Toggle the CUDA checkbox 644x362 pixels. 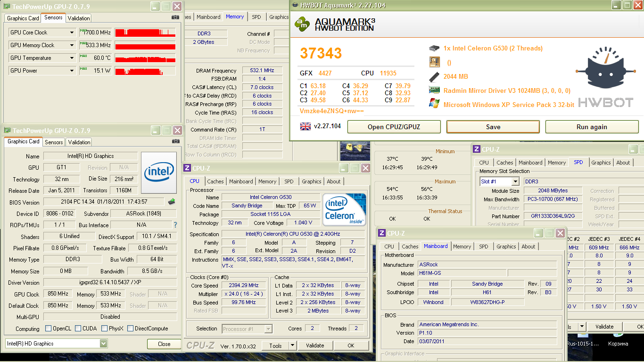tap(78, 329)
